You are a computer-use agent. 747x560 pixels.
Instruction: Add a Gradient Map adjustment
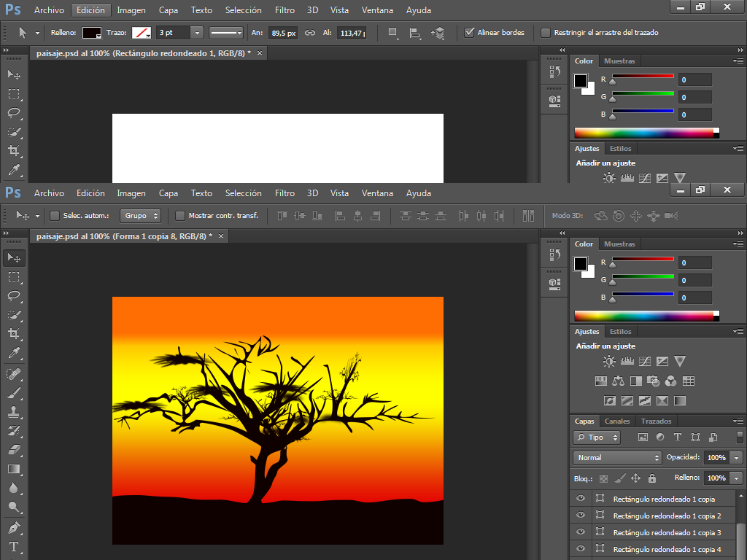(680, 400)
